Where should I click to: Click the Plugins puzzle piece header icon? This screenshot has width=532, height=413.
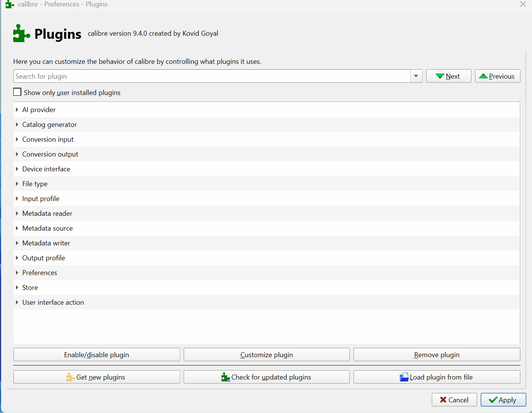pos(21,33)
